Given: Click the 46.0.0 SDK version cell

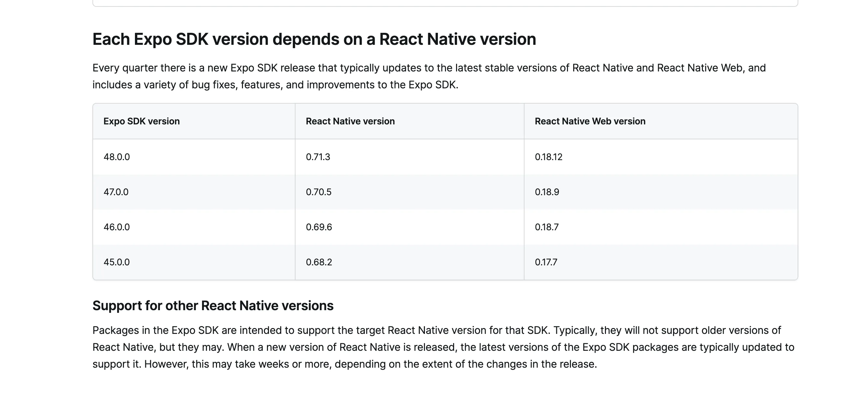Looking at the screenshot, I should (116, 227).
